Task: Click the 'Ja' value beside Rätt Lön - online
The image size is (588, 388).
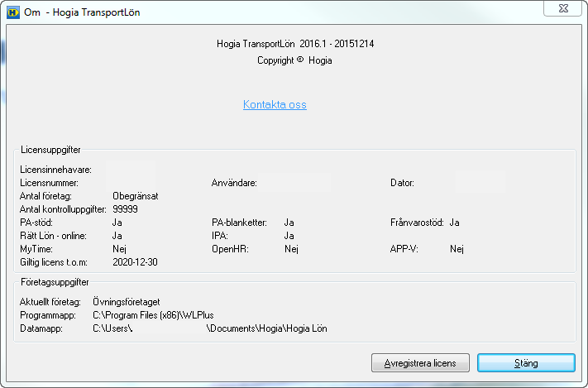Action: pos(117,236)
